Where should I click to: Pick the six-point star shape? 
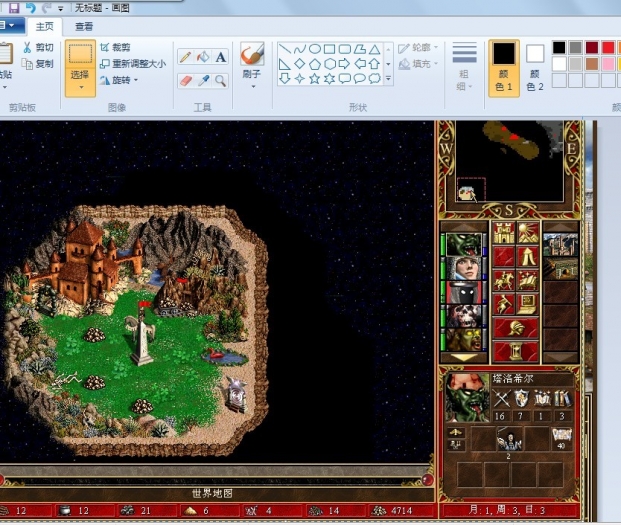(x=330, y=78)
